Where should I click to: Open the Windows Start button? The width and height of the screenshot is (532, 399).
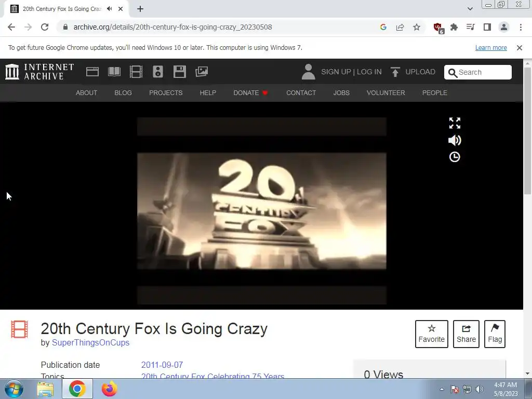(14, 389)
